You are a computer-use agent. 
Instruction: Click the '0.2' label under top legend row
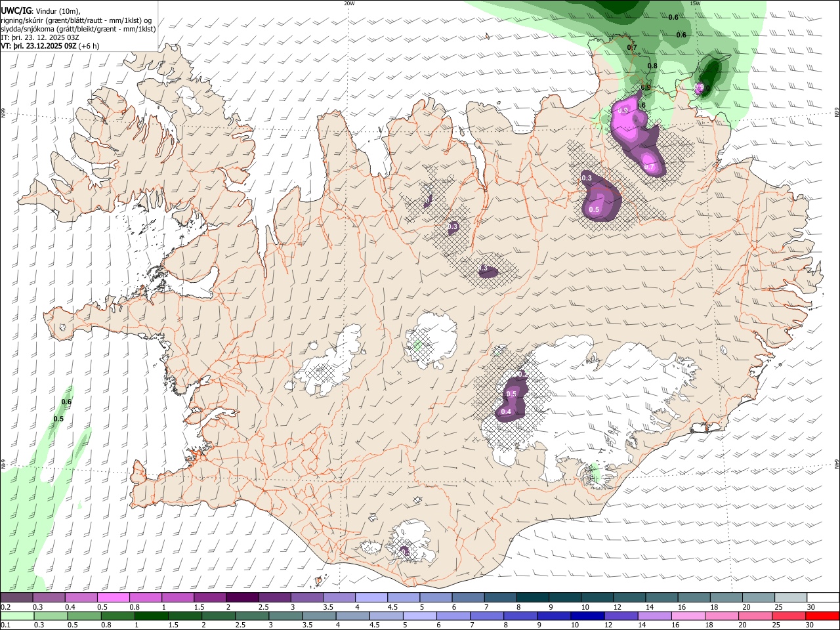[x=5, y=607]
